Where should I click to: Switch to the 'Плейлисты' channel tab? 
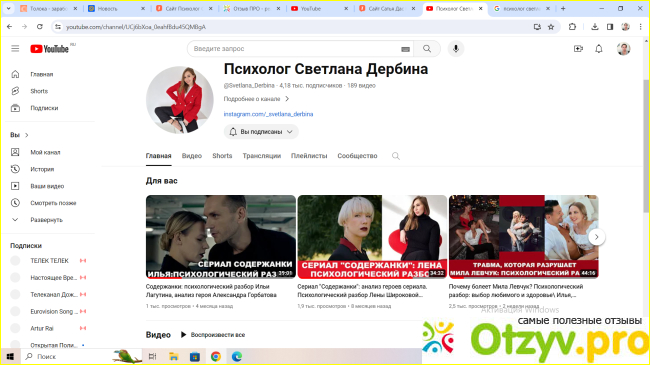coord(309,156)
